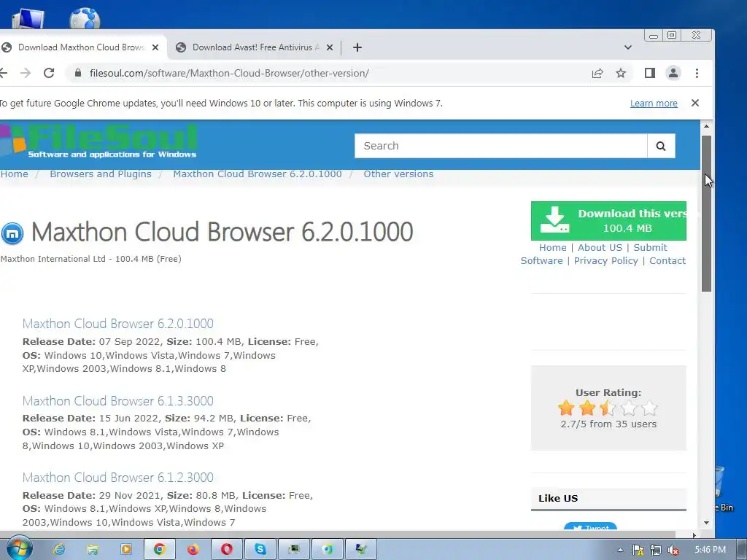Share this page via the share icon
This screenshot has width=747, height=560.
(597, 73)
